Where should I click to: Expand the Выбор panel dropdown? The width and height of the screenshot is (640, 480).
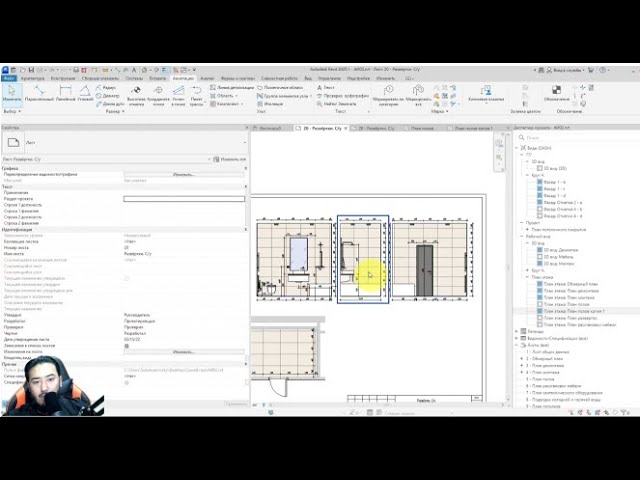point(12,111)
